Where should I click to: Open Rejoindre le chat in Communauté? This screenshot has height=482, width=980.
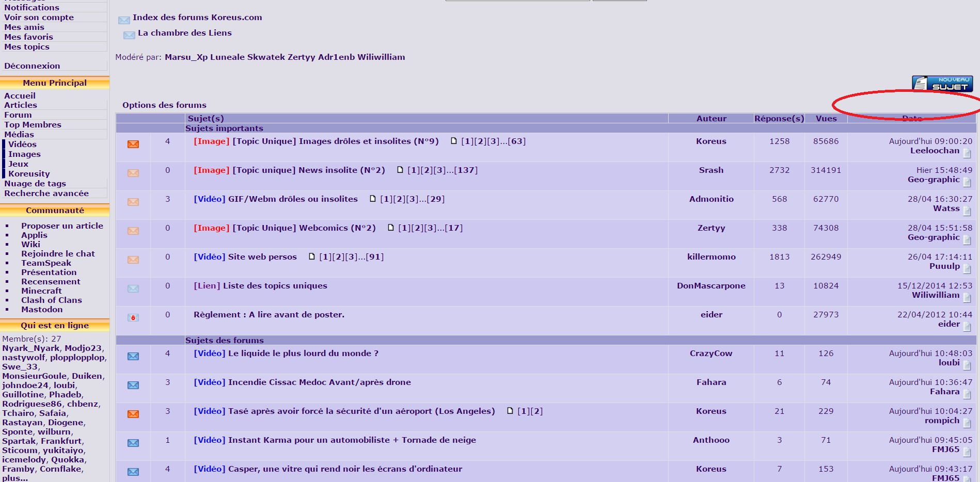pos(58,254)
